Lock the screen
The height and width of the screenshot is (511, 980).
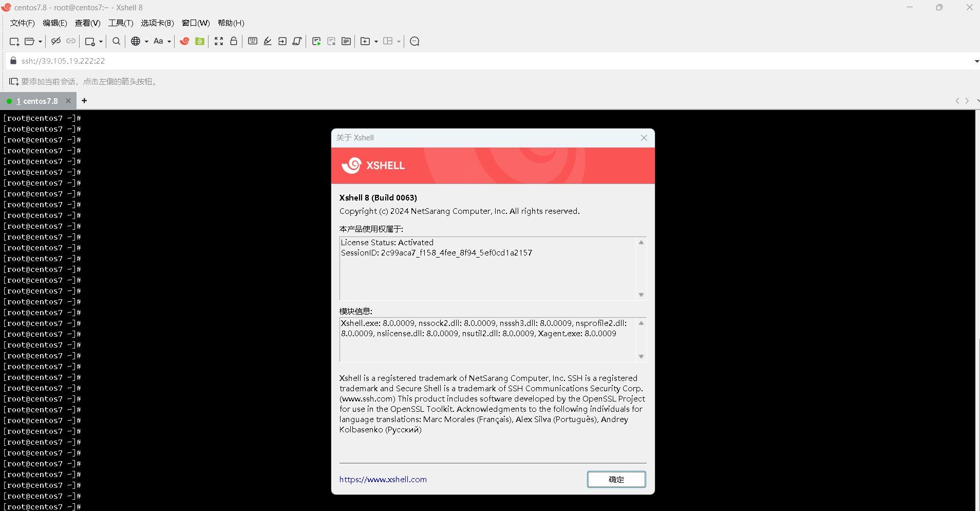[234, 41]
